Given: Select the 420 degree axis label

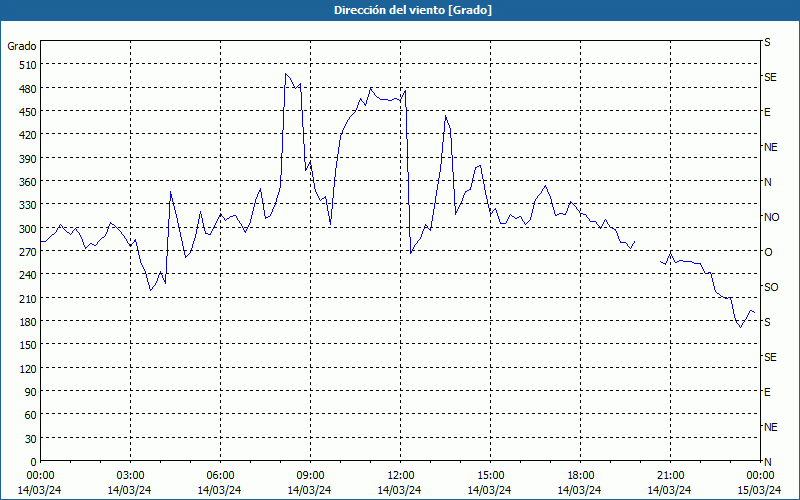Looking at the screenshot, I should click(29, 135).
